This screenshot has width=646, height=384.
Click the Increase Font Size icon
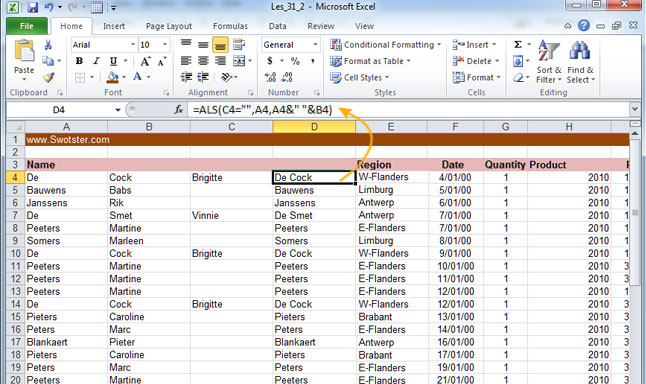[x=145, y=61]
